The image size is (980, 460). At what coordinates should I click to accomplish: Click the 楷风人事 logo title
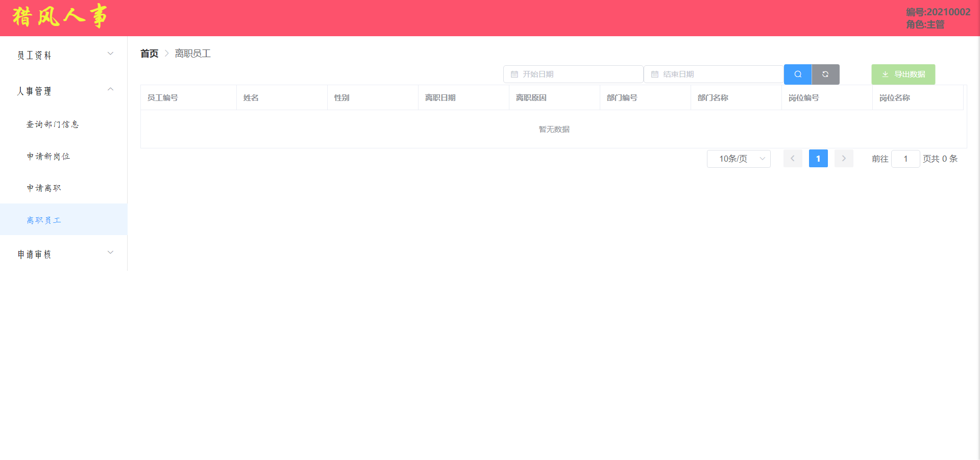point(60,16)
